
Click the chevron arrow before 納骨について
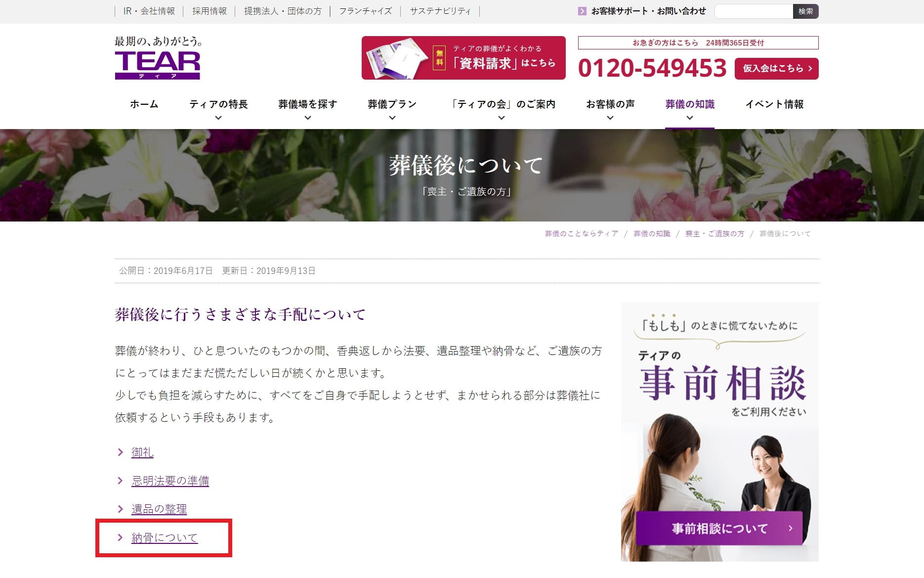click(120, 537)
